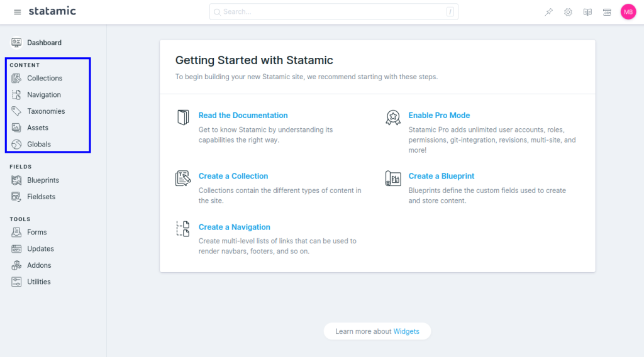Viewport: 644px width, 357px height.
Task: Open Utilities under Tools
Action: [39, 282]
